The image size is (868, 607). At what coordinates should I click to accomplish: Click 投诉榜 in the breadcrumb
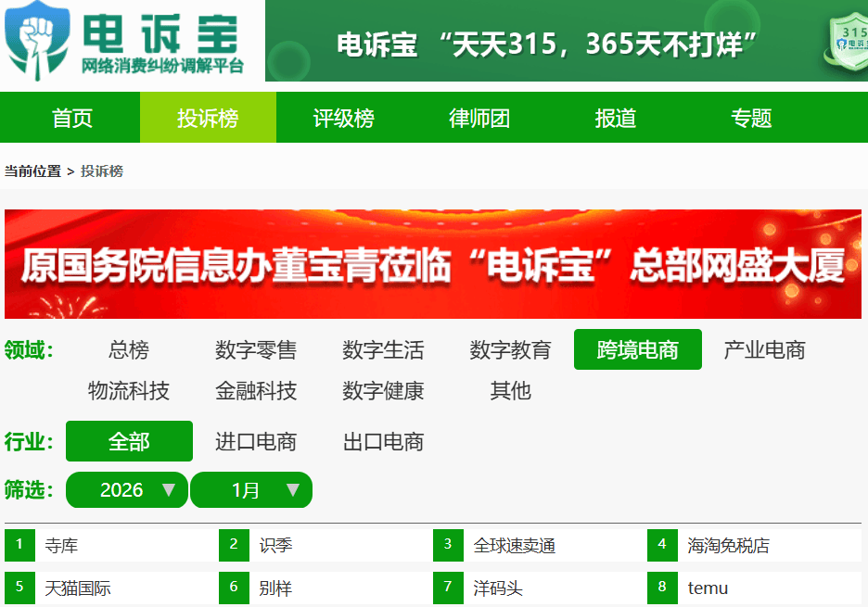coord(102,171)
